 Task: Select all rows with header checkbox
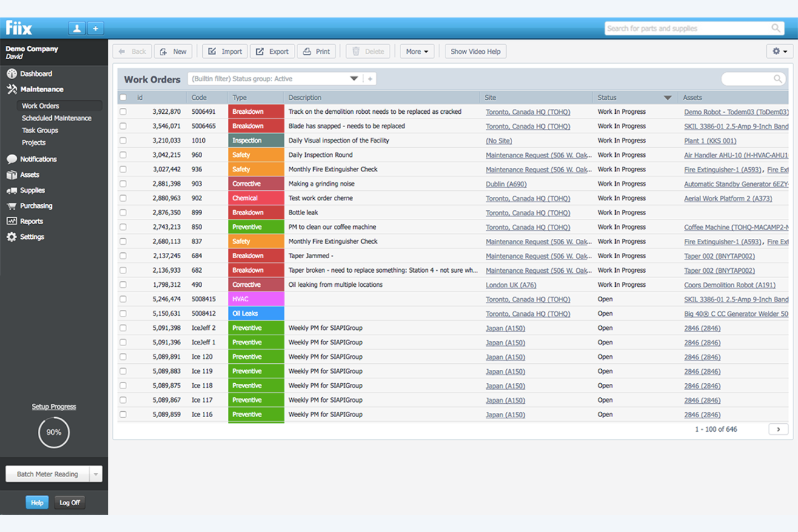coord(123,98)
